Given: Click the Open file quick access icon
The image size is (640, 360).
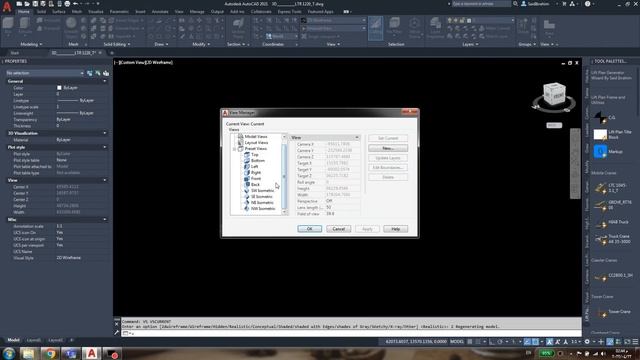Looking at the screenshot, I should (27, 4).
